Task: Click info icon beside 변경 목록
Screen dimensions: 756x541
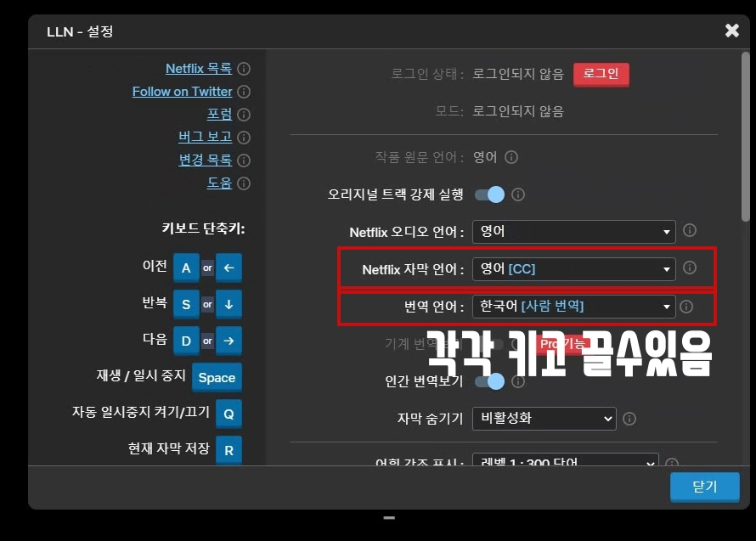Action: tap(244, 160)
